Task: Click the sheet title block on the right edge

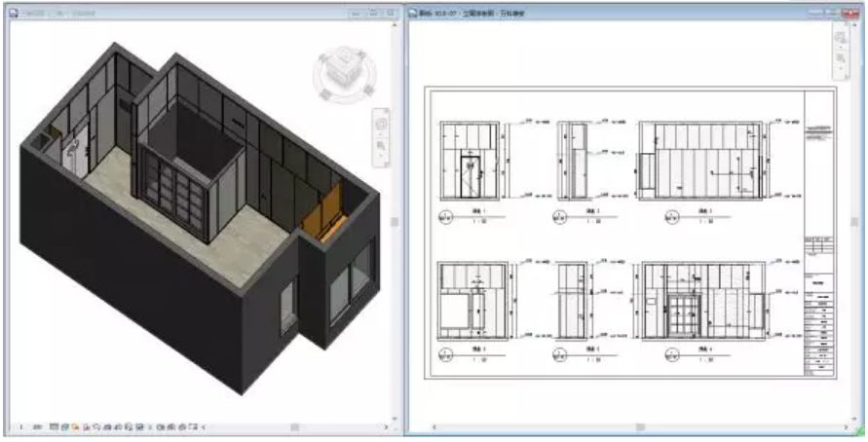Action: [818, 233]
